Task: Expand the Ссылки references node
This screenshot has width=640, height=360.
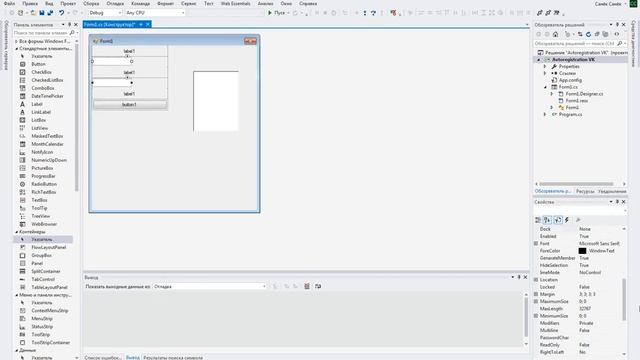Action: point(545,73)
